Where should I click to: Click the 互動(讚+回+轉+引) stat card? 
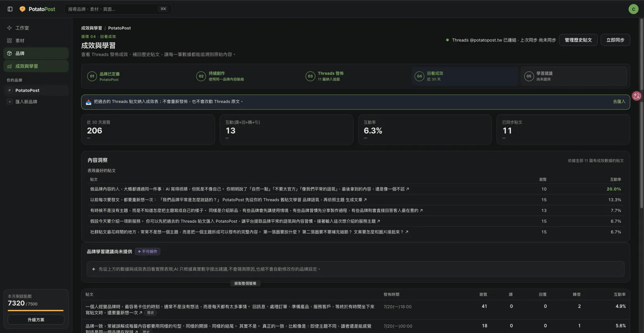pos(286,129)
